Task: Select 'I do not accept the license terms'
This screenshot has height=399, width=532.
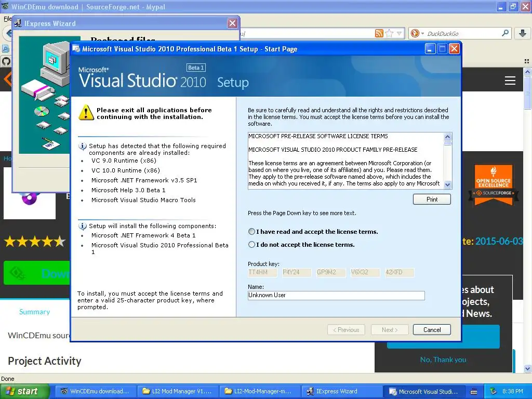Action: click(x=251, y=245)
